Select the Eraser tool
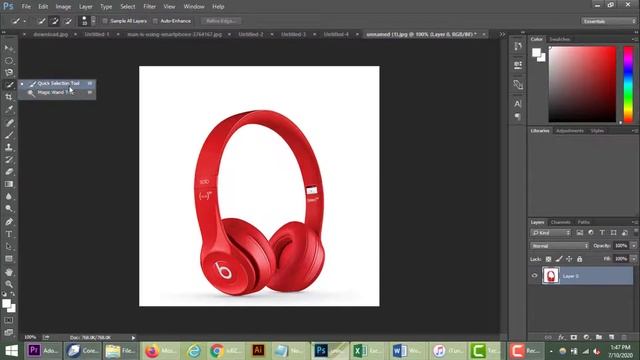 pos(9,171)
